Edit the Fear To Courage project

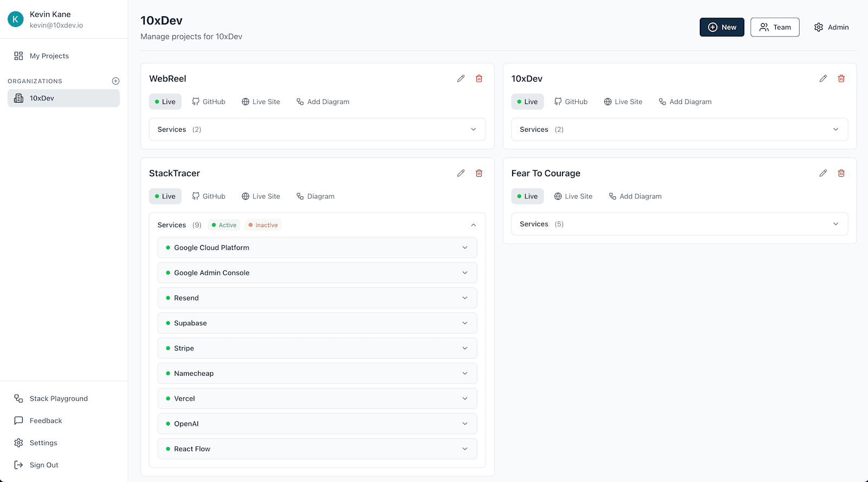coord(823,173)
